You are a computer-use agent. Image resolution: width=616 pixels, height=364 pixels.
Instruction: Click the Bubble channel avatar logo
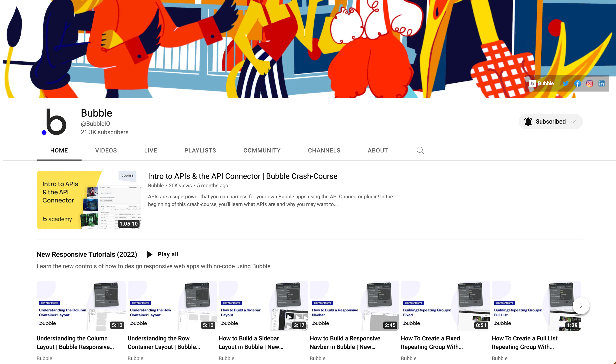pyautogui.click(x=54, y=122)
